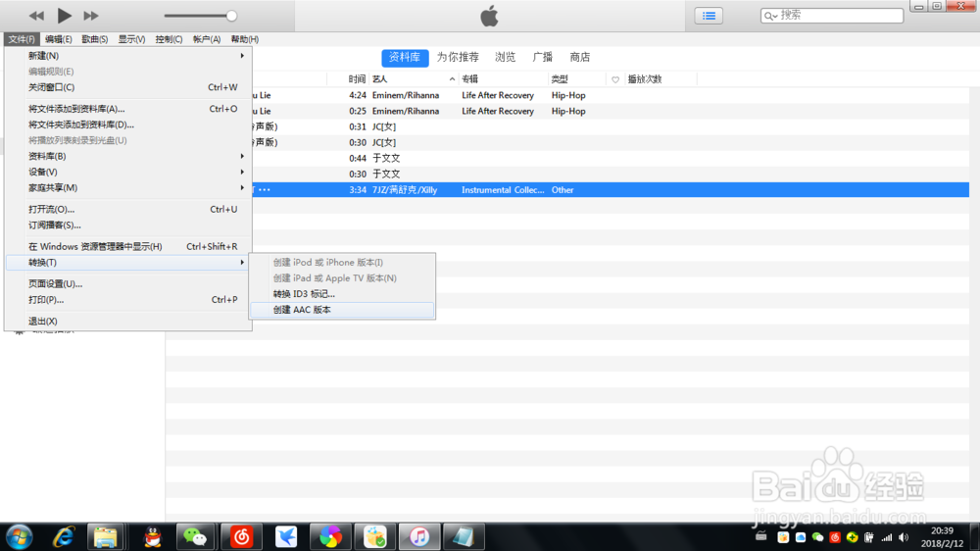
Task: Choose 打印(P)... menu entry
Action: (x=128, y=300)
